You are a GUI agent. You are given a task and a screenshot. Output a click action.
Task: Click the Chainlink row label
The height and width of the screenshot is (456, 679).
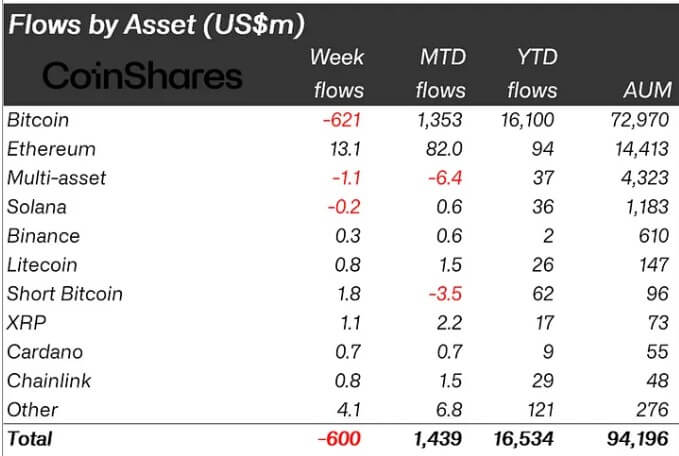[x=49, y=381]
